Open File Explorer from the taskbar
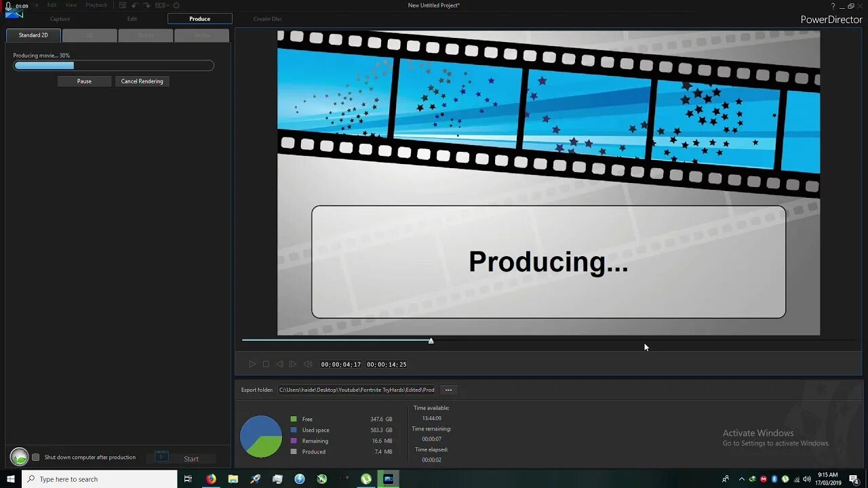This screenshot has width=868, height=488. pos(233,479)
